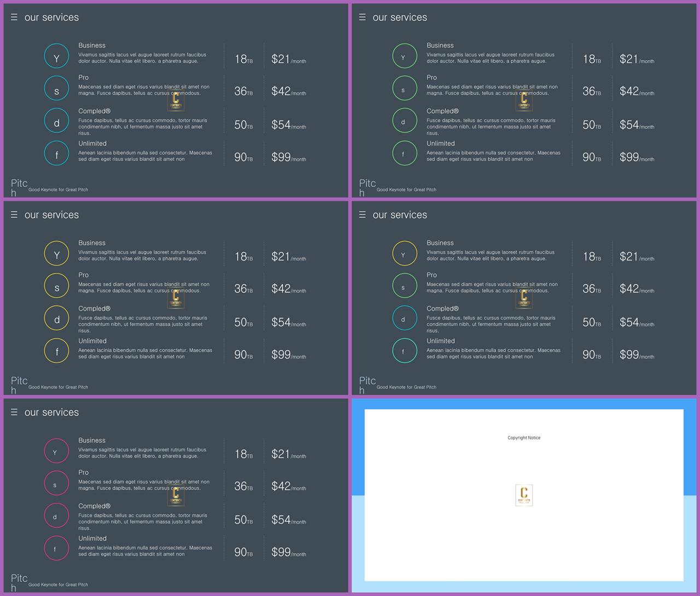This screenshot has width=700, height=596.
Task: Select yellow d circle beside Compled
Action: [x=56, y=318]
